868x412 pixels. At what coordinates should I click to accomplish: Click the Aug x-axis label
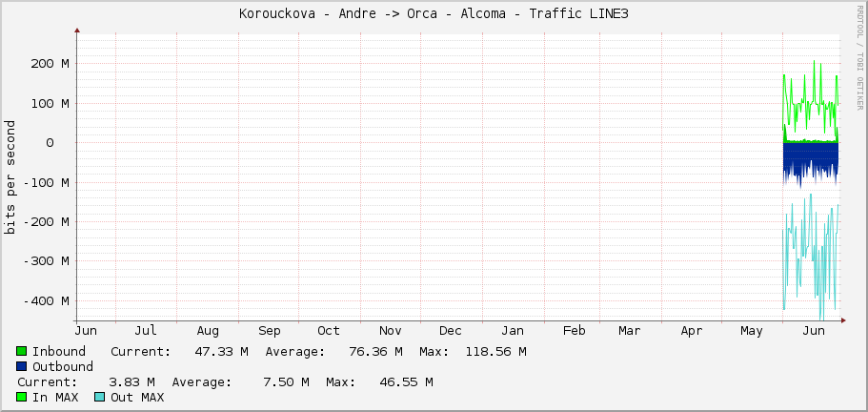tap(208, 331)
